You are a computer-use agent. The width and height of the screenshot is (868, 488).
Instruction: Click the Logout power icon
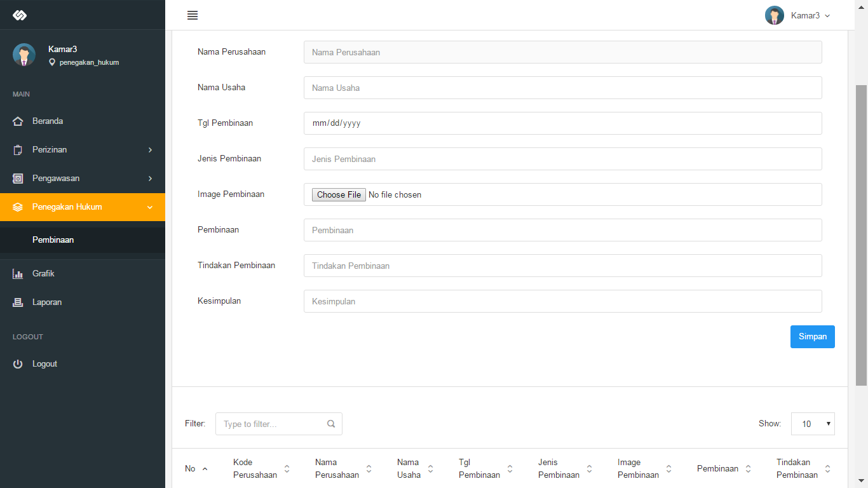(x=18, y=364)
